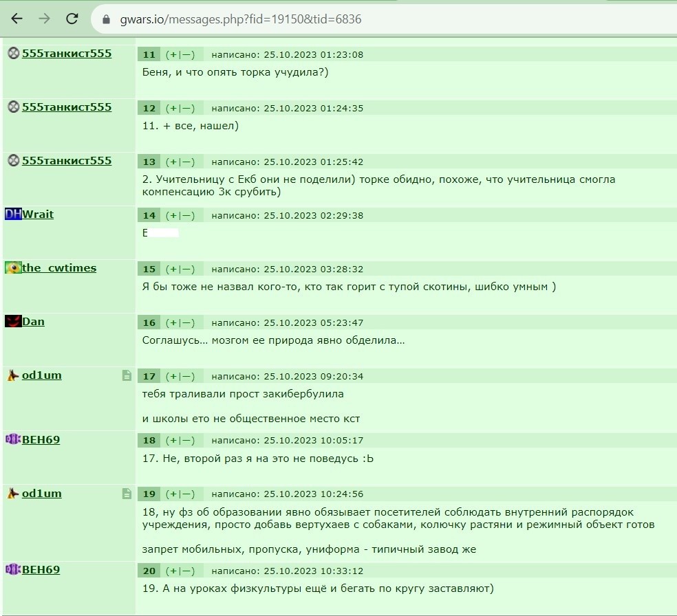Click the 'Учительницу с Екб' message in post 13
This screenshot has width=677, height=616.
378,186
